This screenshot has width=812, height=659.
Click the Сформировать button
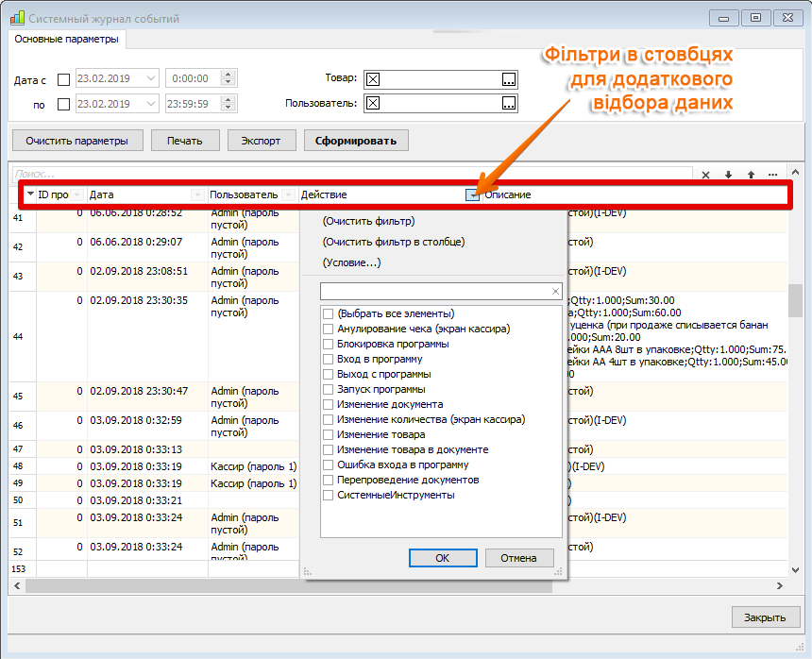pos(356,141)
